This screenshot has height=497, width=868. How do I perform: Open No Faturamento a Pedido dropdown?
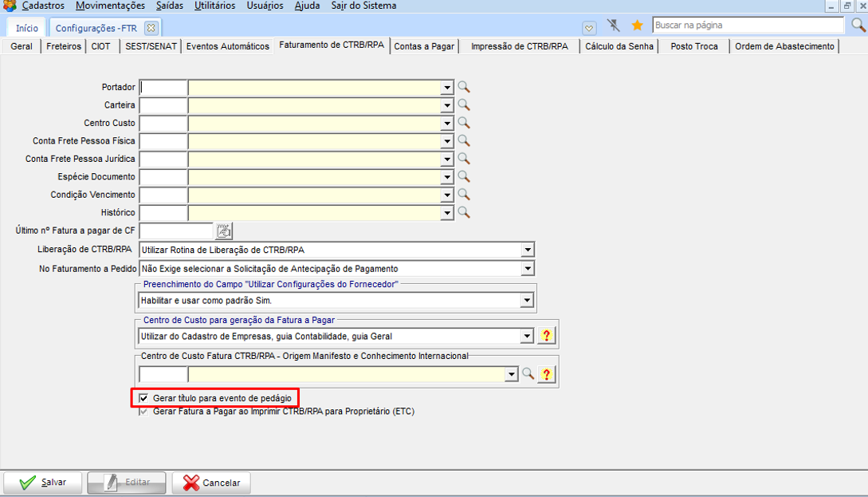(528, 269)
